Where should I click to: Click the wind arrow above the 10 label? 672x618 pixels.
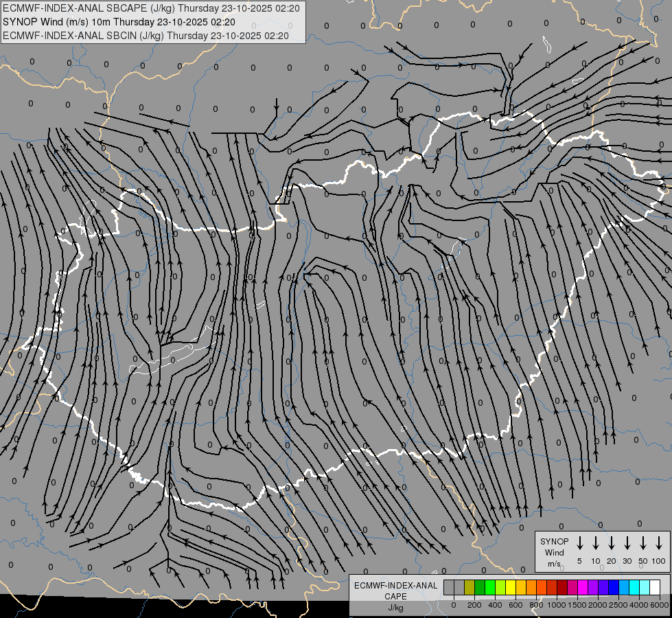[x=596, y=543]
